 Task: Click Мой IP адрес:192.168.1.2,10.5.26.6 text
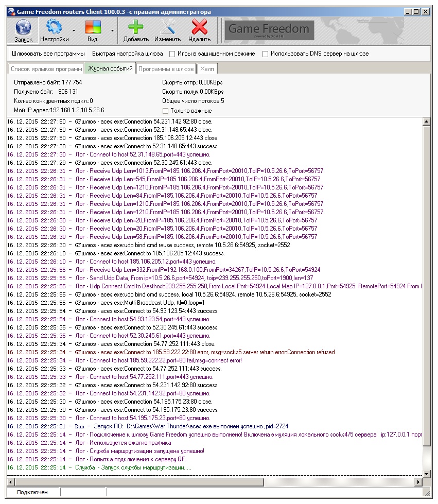59,110
